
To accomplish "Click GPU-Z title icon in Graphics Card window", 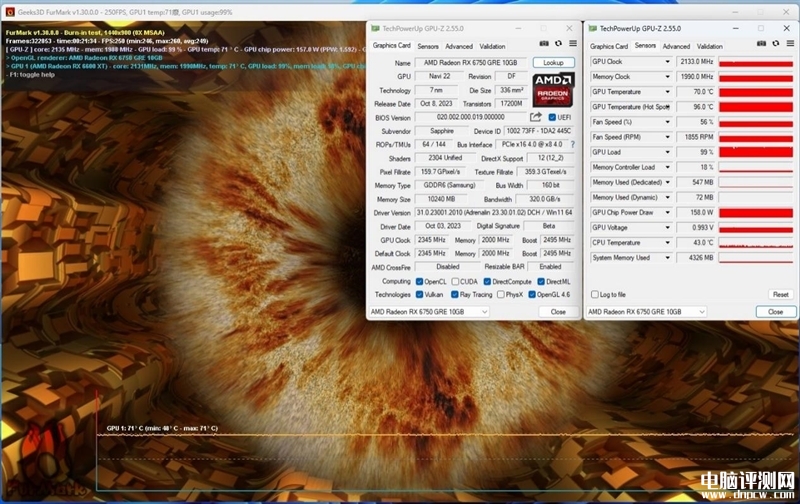I will 376,29.
